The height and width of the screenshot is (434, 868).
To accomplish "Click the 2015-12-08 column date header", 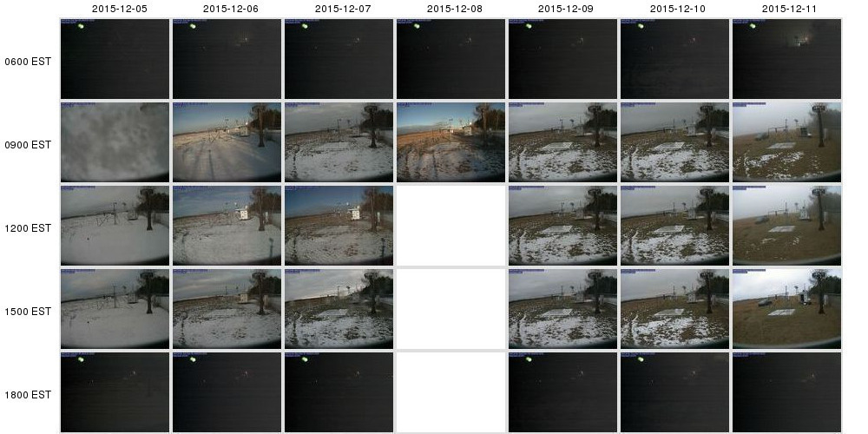I will [x=455, y=9].
